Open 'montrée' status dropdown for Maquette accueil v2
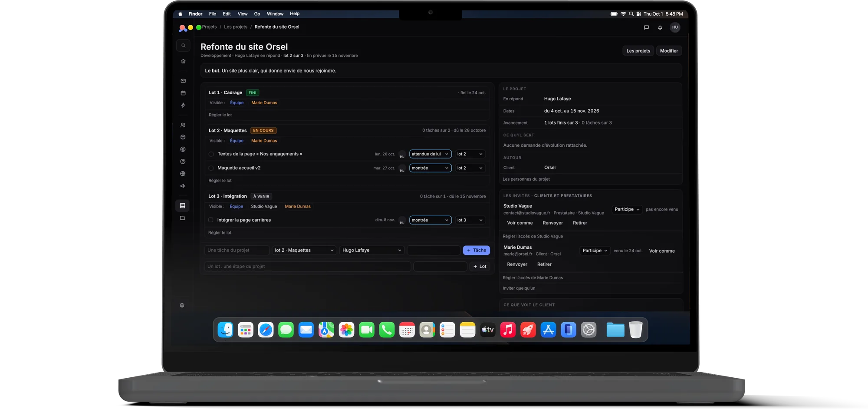868x409 pixels. (430, 168)
